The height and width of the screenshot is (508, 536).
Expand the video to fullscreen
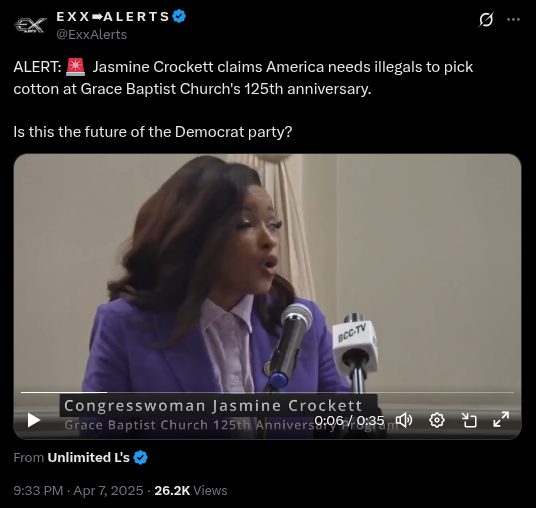(501, 419)
